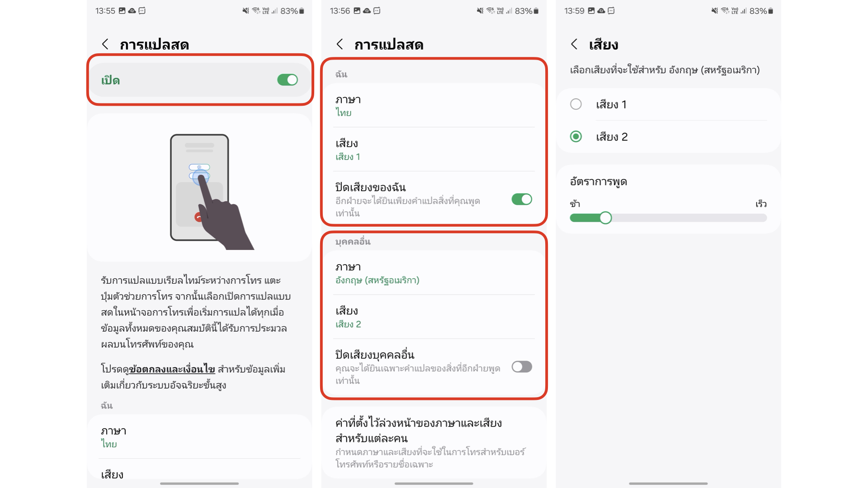Viewport: 868px width, 488px height.
Task: Open preset language and voice per person
Action: (434, 443)
